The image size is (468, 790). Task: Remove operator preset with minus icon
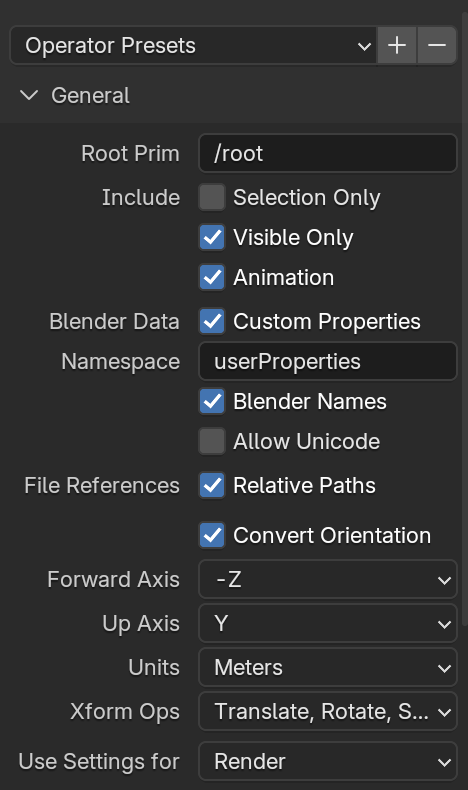(437, 45)
